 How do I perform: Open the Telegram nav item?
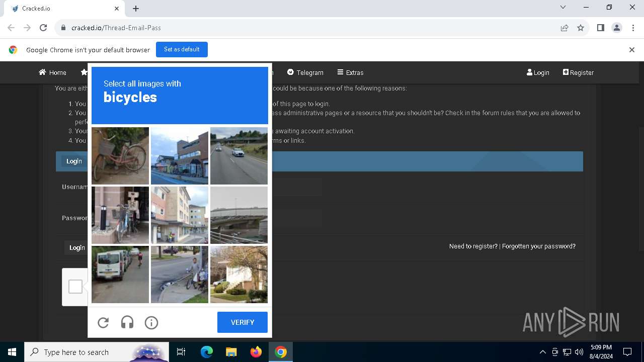click(305, 72)
